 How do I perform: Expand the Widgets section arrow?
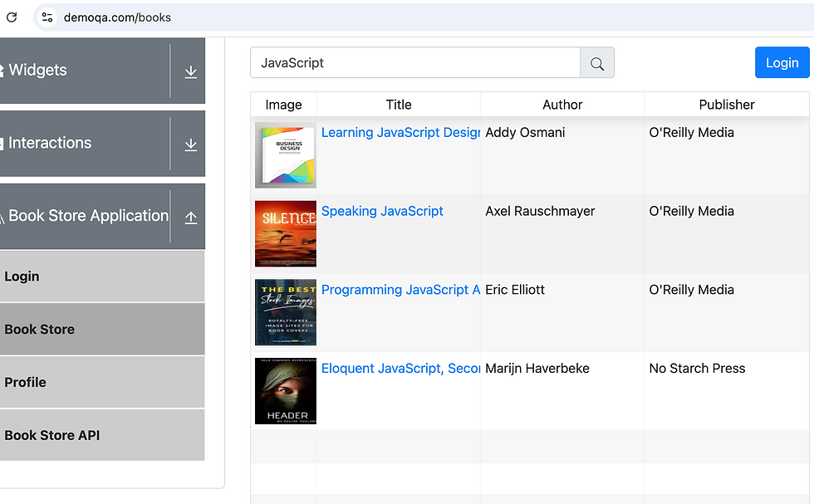(x=190, y=71)
